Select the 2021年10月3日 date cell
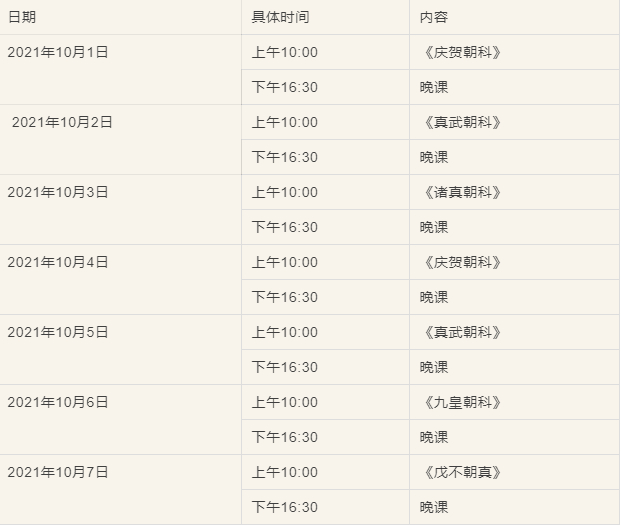The width and height of the screenshot is (621, 525). 58,192
